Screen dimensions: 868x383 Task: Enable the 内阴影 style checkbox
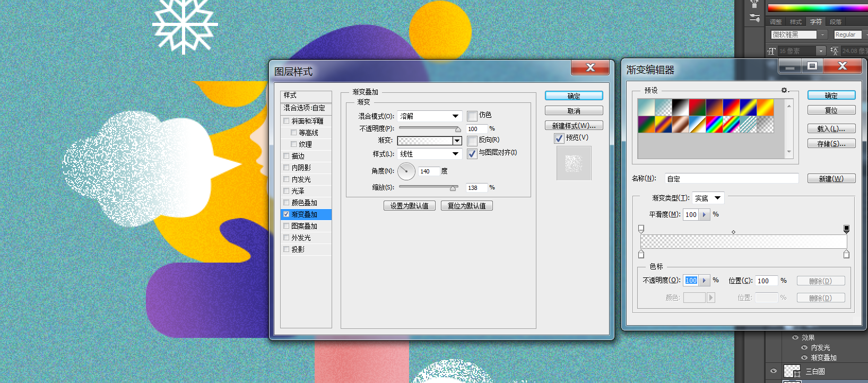click(287, 168)
